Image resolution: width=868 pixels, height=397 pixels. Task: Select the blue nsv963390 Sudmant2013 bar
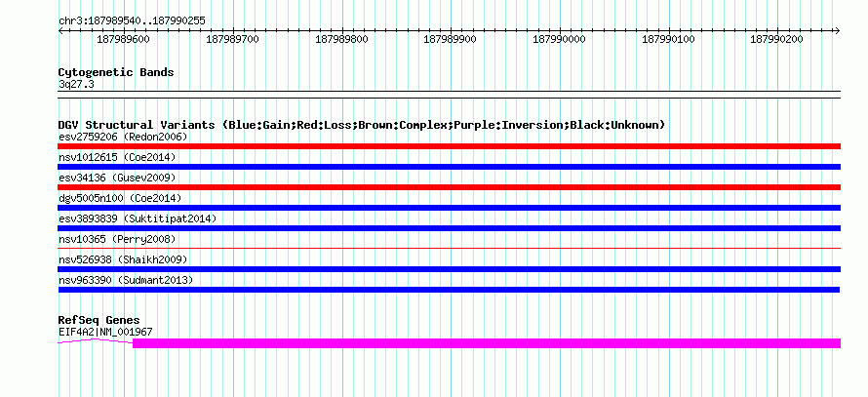449,290
